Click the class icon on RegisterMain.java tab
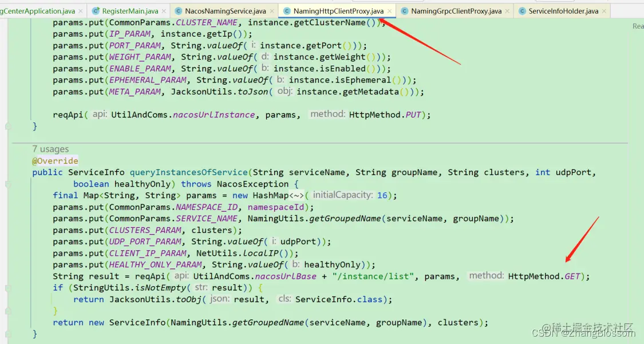 tap(96, 11)
